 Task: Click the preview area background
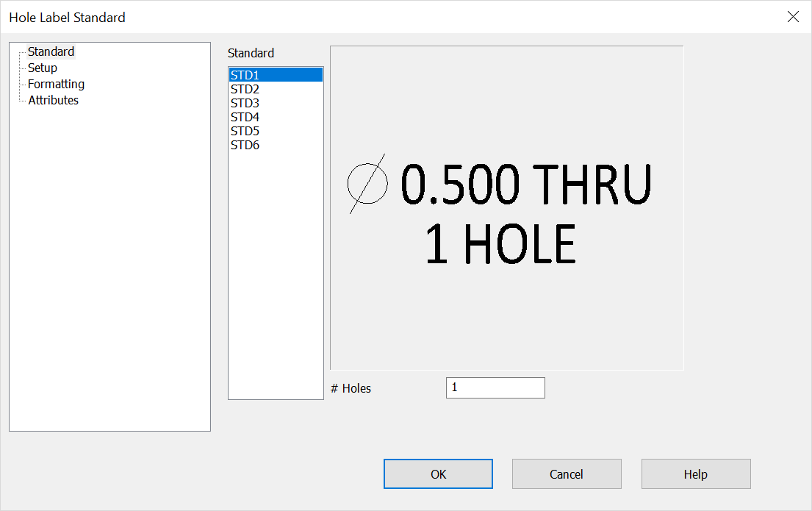[507, 324]
